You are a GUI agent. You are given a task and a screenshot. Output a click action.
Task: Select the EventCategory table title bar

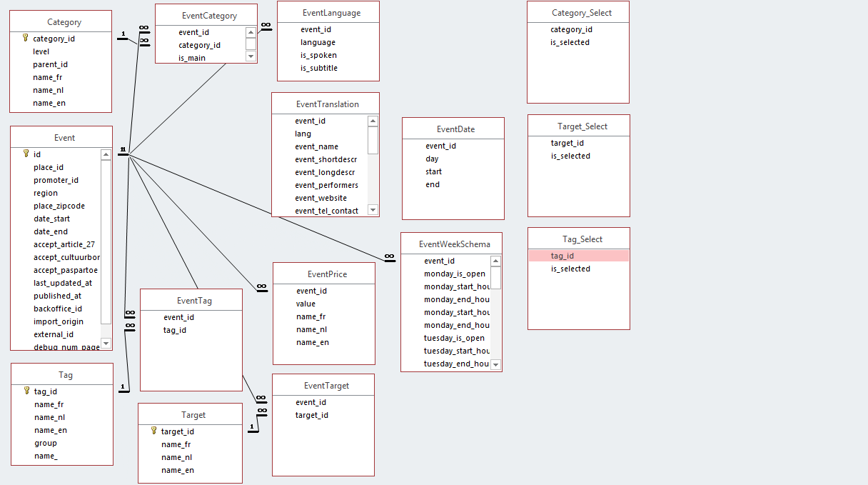tap(206, 15)
